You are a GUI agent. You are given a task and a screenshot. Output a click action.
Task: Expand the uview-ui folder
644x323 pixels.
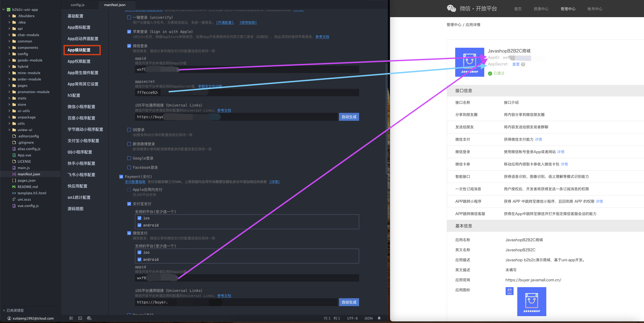click(x=9, y=130)
